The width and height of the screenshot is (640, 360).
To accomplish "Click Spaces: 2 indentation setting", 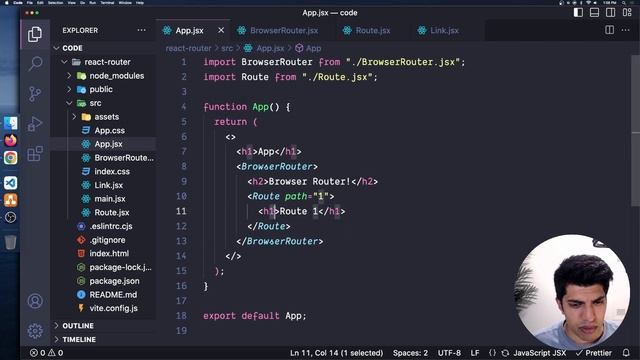I will [410, 353].
